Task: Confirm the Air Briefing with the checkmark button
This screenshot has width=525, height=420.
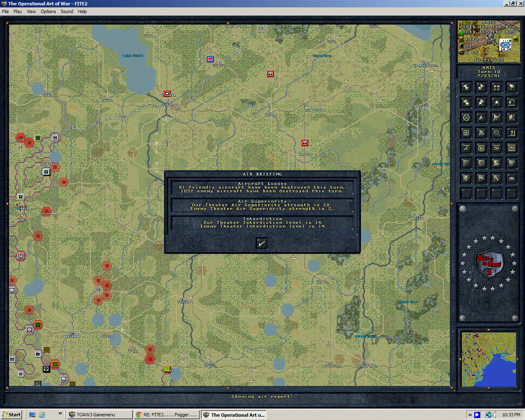Action: click(x=262, y=244)
